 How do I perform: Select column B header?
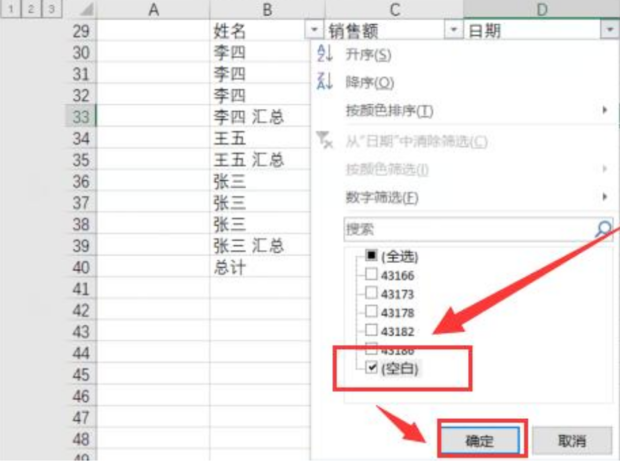(x=267, y=9)
